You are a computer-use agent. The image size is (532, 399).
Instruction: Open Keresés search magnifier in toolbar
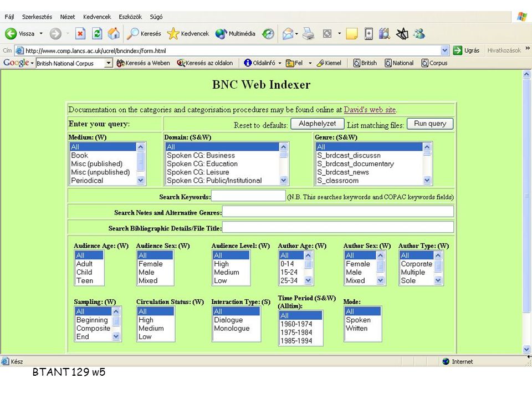[x=144, y=34]
